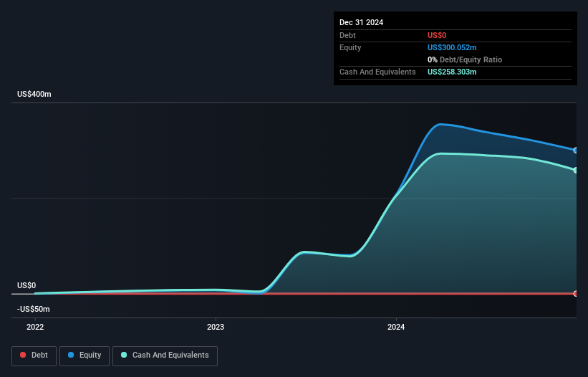Click the 2024 x-axis label

tap(396, 327)
